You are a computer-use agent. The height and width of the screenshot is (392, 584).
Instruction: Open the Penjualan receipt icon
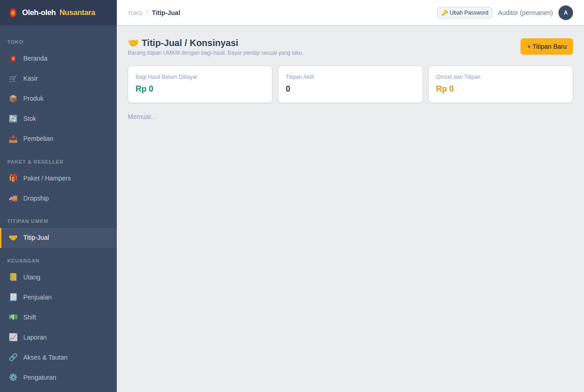13,297
